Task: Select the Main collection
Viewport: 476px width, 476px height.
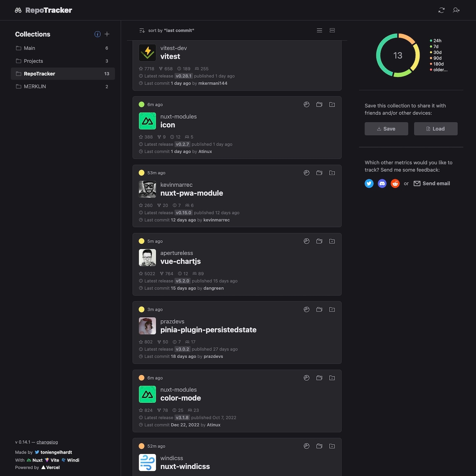Action: pyautogui.click(x=63, y=48)
